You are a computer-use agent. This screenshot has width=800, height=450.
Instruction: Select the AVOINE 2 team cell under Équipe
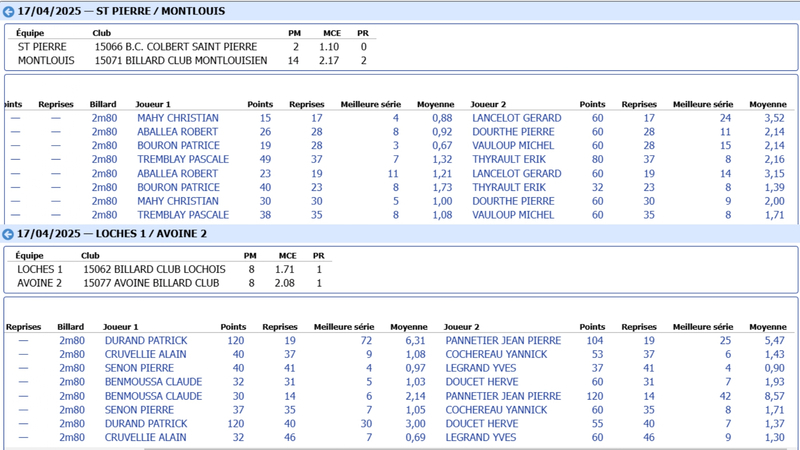pyautogui.click(x=39, y=283)
